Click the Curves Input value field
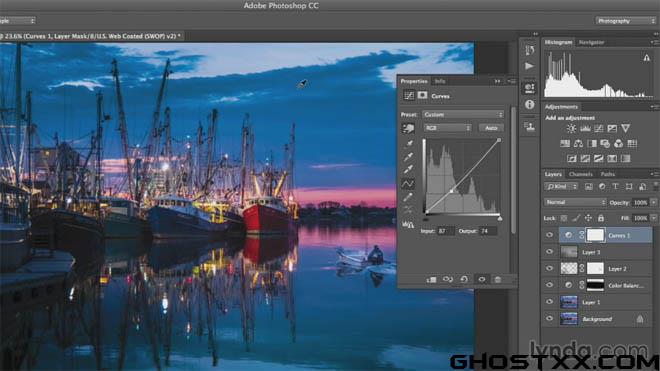This screenshot has height=371, width=660. click(x=445, y=231)
